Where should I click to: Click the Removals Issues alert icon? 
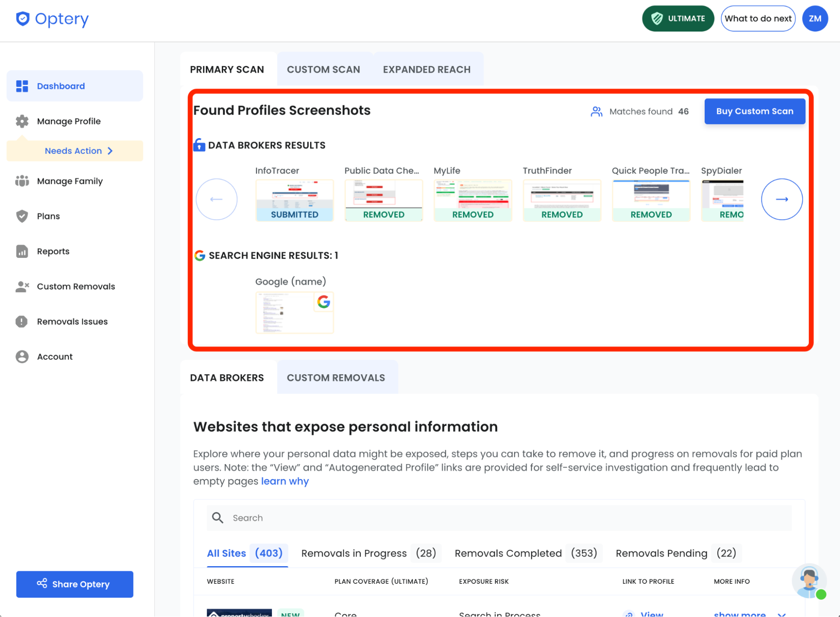21,322
